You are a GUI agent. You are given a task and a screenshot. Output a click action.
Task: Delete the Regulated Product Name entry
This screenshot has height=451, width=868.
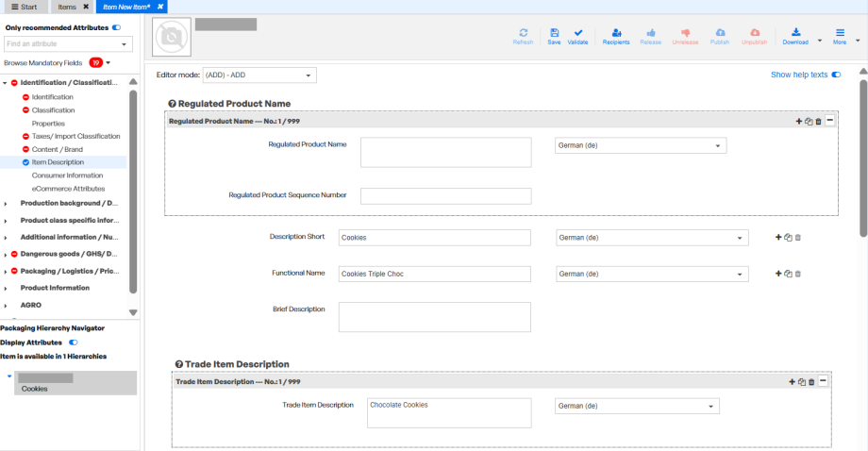pyautogui.click(x=818, y=121)
